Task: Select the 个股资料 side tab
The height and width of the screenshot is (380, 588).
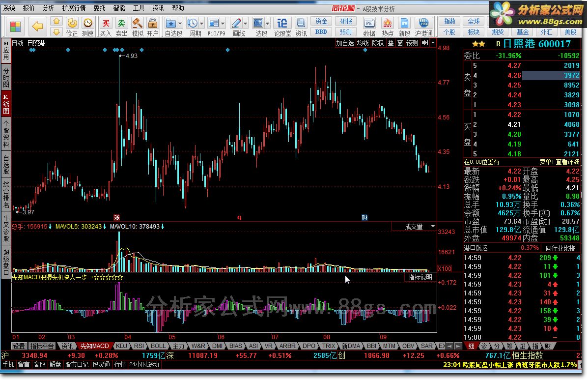Action: click(6, 134)
